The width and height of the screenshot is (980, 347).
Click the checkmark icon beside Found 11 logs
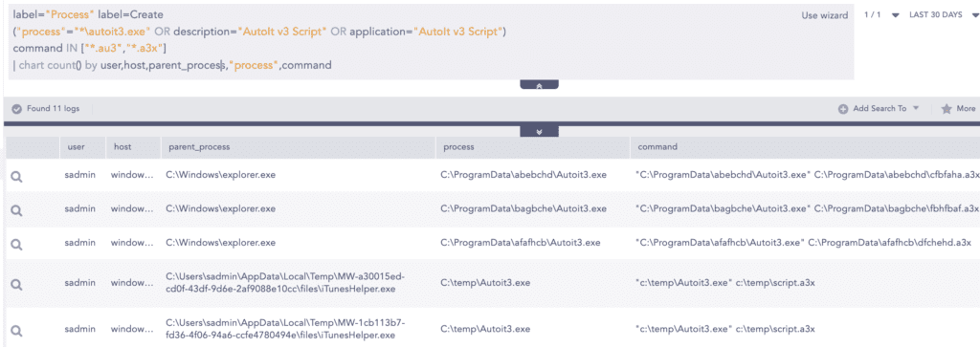coord(17,109)
